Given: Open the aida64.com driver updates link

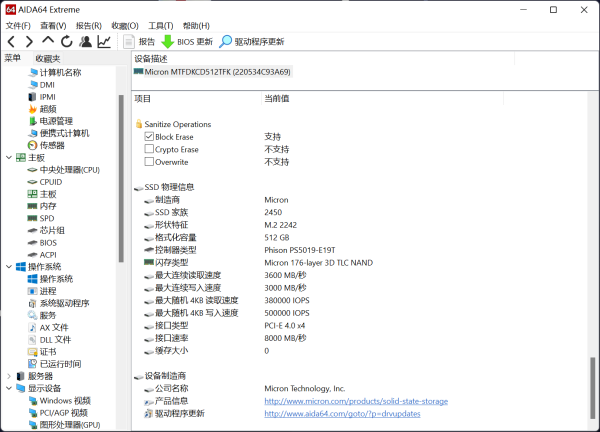Looking at the screenshot, I should [x=342, y=414].
